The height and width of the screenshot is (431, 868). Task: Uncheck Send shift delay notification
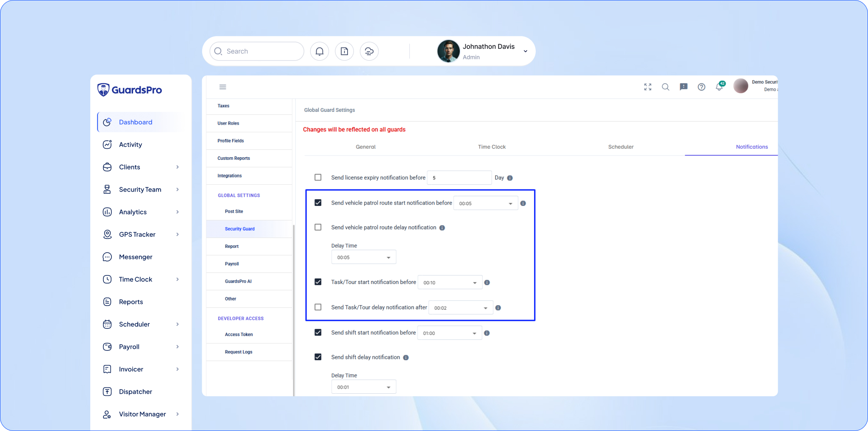(x=318, y=357)
